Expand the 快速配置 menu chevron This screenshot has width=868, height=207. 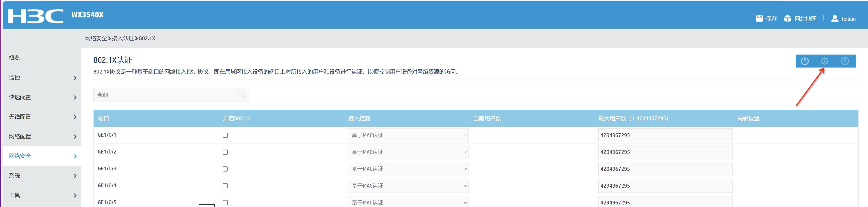pyautogui.click(x=75, y=98)
